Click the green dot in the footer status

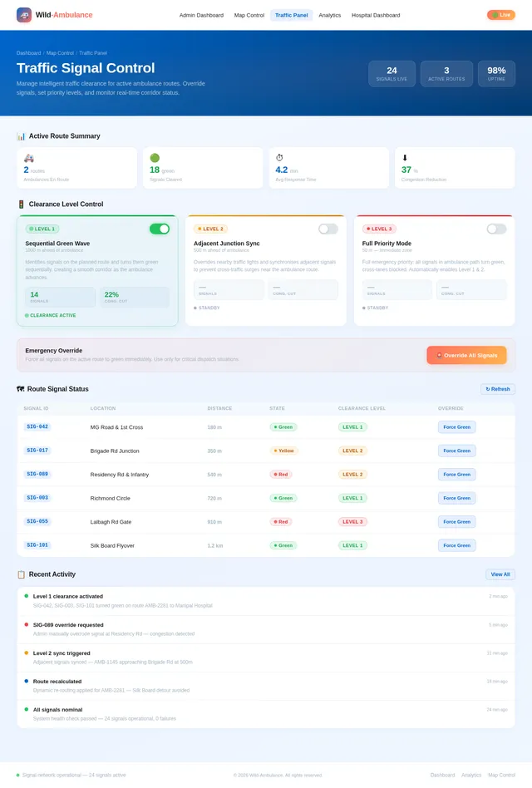pos(18,775)
